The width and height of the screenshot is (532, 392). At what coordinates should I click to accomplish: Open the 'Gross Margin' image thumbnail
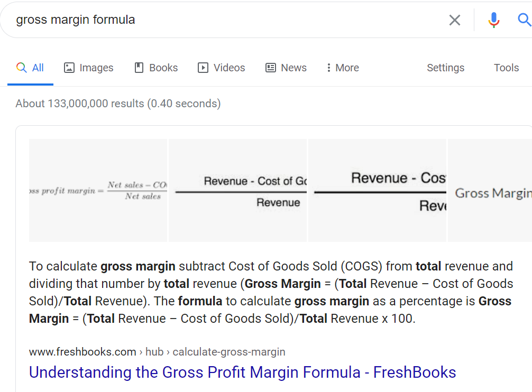[490, 190]
